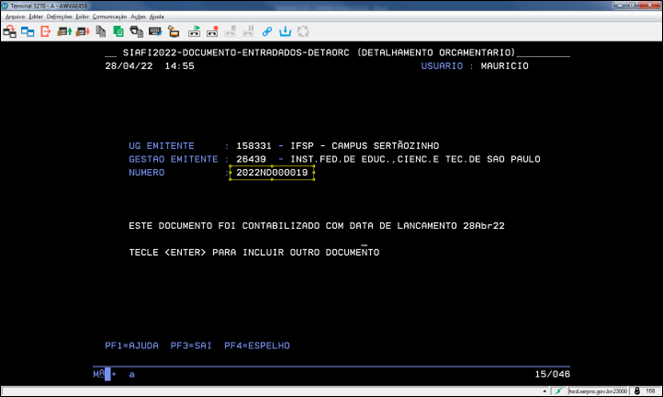Click INST.FED.DE EDUC.,CIENC.E TEC.DE SAO PAULO text
This screenshot has height=397, width=663.
[x=415, y=159]
